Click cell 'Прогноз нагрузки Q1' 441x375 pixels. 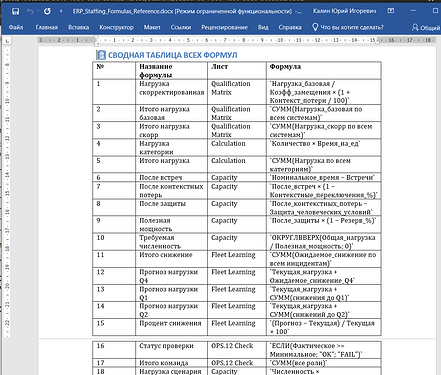pyautogui.click(x=171, y=293)
